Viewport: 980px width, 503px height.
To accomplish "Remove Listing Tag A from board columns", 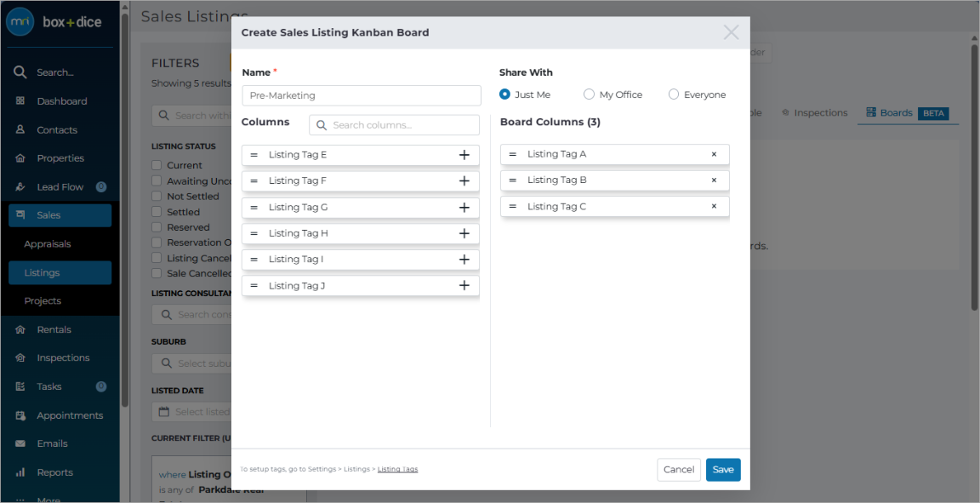I will point(714,154).
